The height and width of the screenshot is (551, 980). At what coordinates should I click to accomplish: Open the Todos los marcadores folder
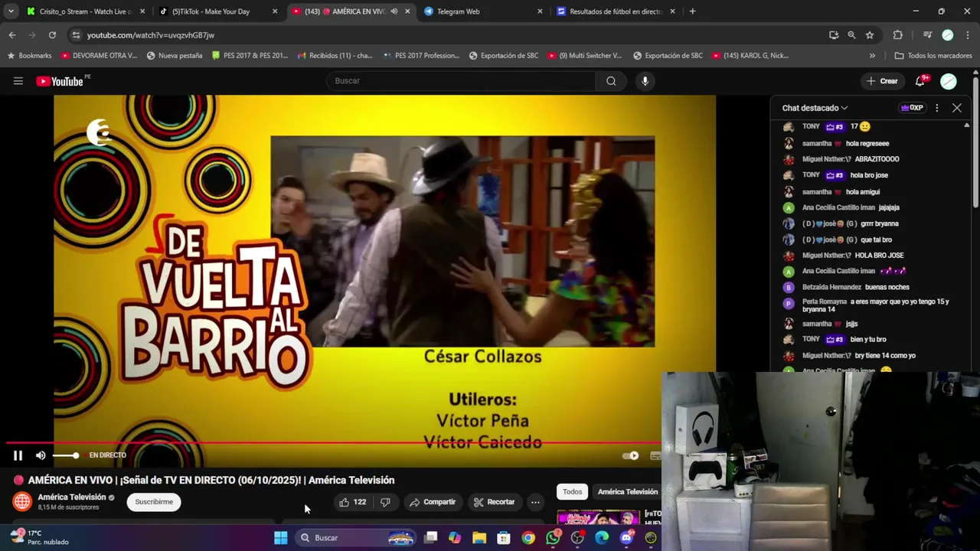click(x=933, y=56)
